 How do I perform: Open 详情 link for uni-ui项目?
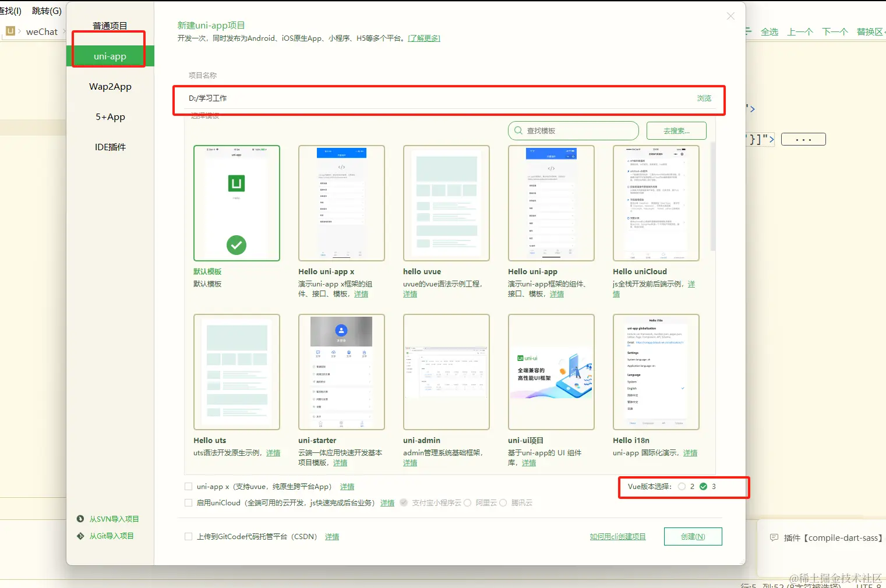point(529,463)
